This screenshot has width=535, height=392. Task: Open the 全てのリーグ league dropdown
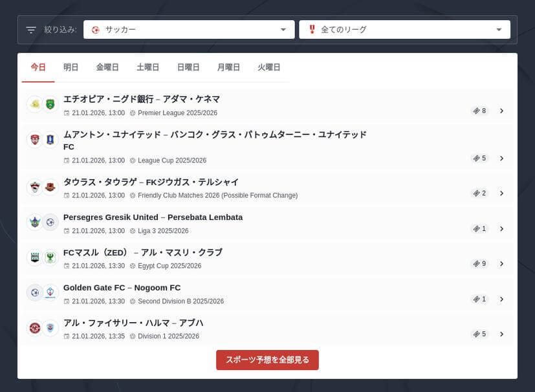tap(404, 30)
